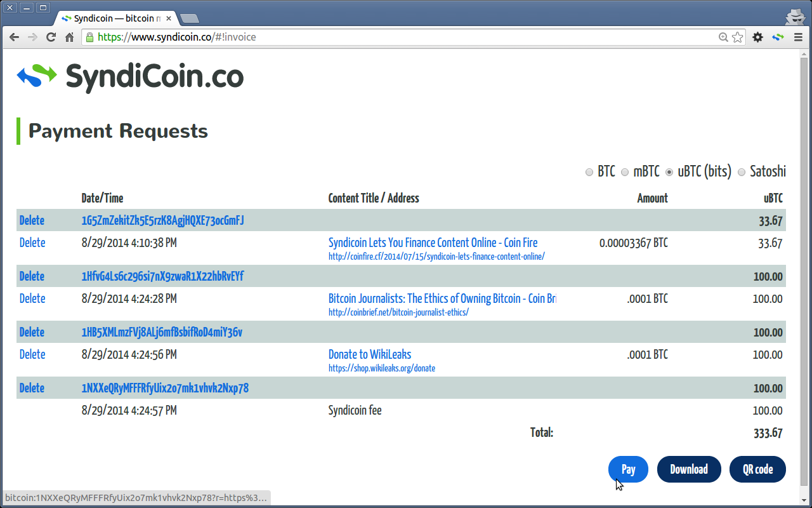Reload the page with the refresh icon
The width and height of the screenshot is (812, 508).
[51, 37]
